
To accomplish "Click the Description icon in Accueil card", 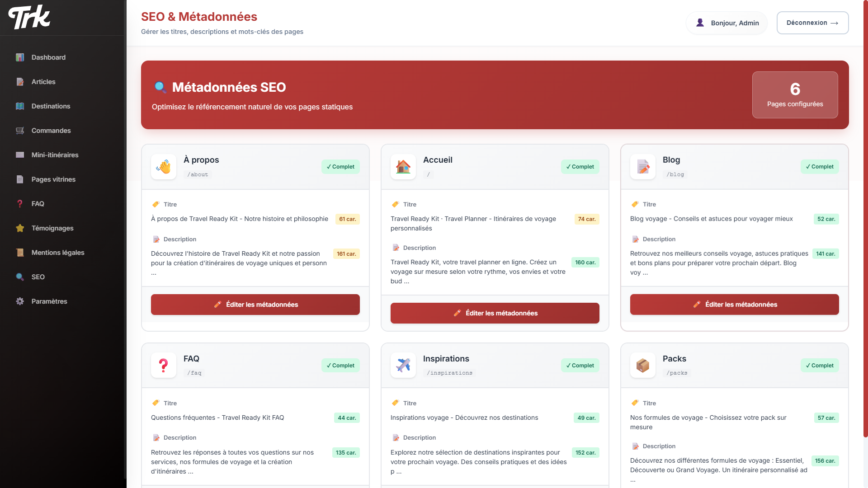I will coord(396,248).
